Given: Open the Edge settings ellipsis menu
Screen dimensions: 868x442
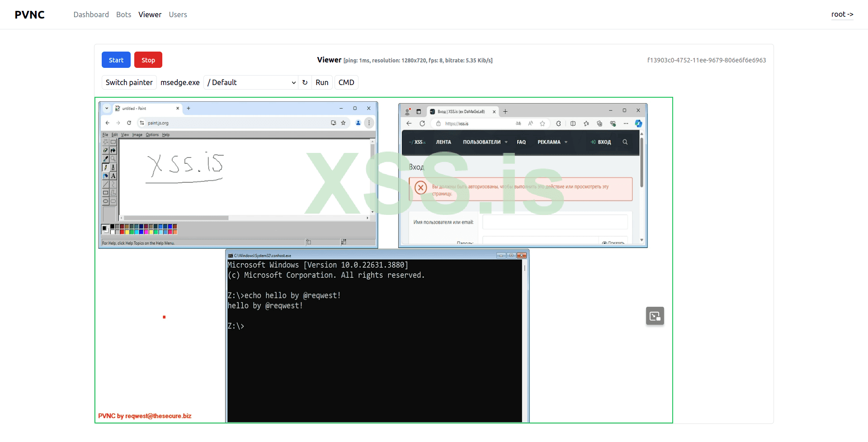Looking at the screenshot, I should [x=626, y=124].
